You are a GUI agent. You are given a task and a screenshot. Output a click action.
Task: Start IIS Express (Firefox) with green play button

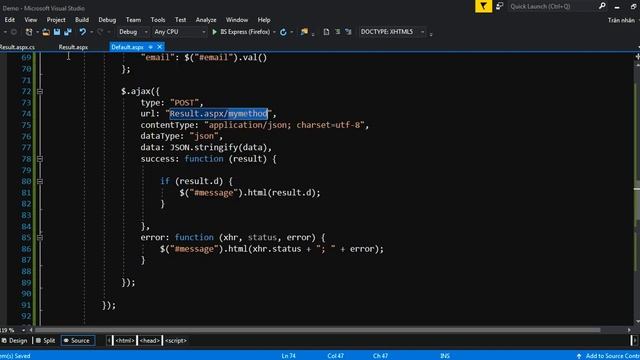click(x=241, y=32)
